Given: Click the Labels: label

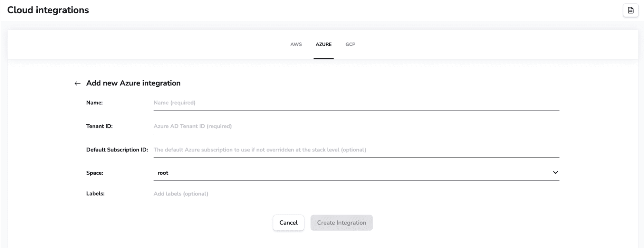Looking at the screenshot, I should pos(95,194).
